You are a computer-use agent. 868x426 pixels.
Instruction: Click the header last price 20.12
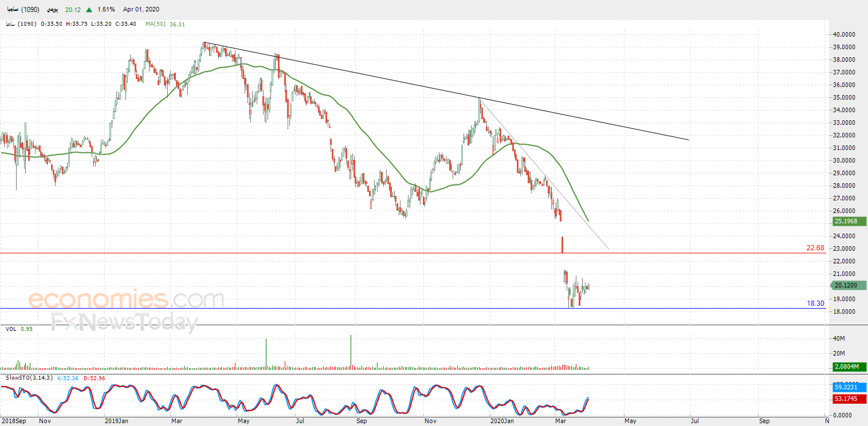[72, 10]
